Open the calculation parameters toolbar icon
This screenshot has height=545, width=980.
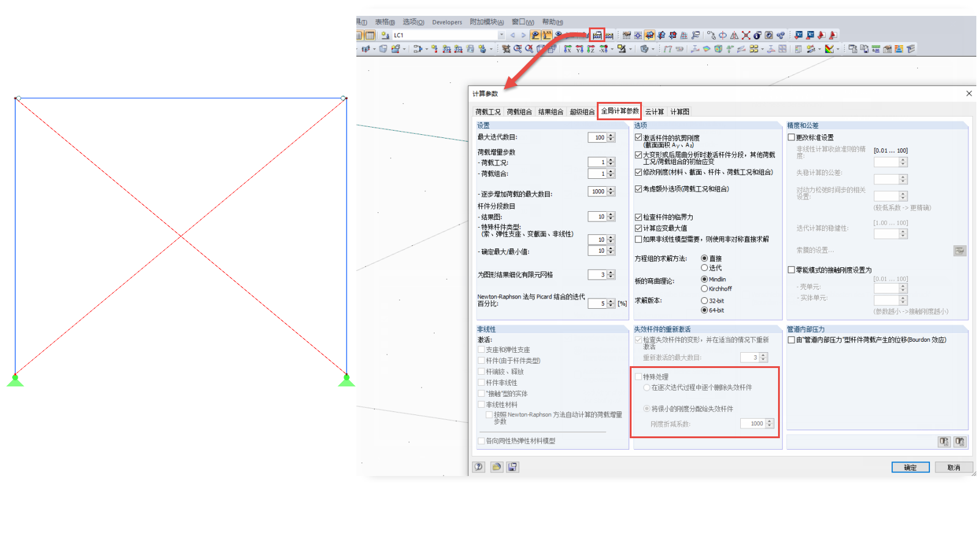coord(597,35)
